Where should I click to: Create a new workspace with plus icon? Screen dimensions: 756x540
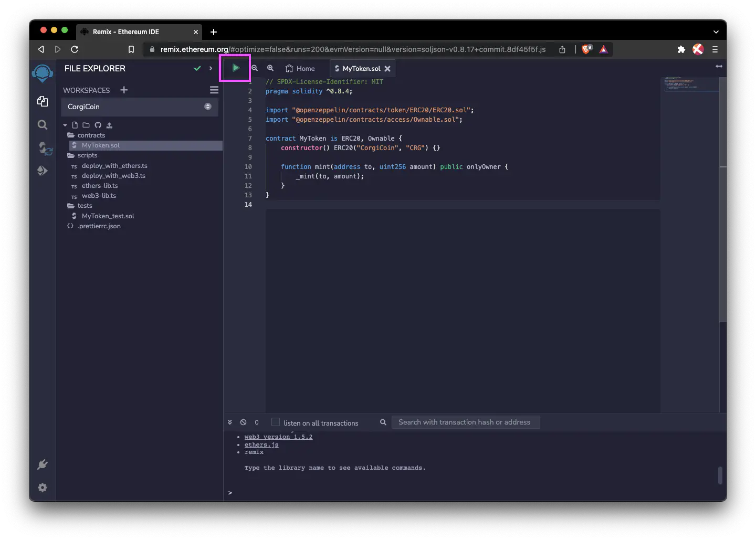pyautogui.click(x=124, y=90)
